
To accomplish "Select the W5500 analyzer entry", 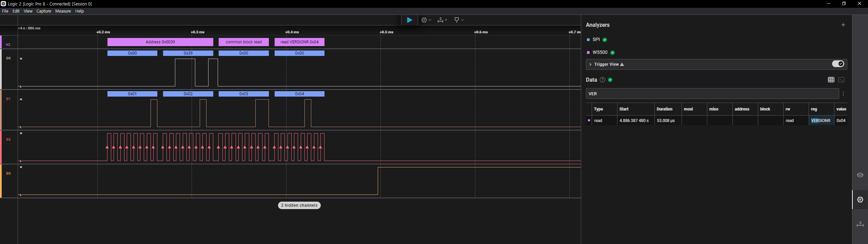I will [x=600, y=53].
